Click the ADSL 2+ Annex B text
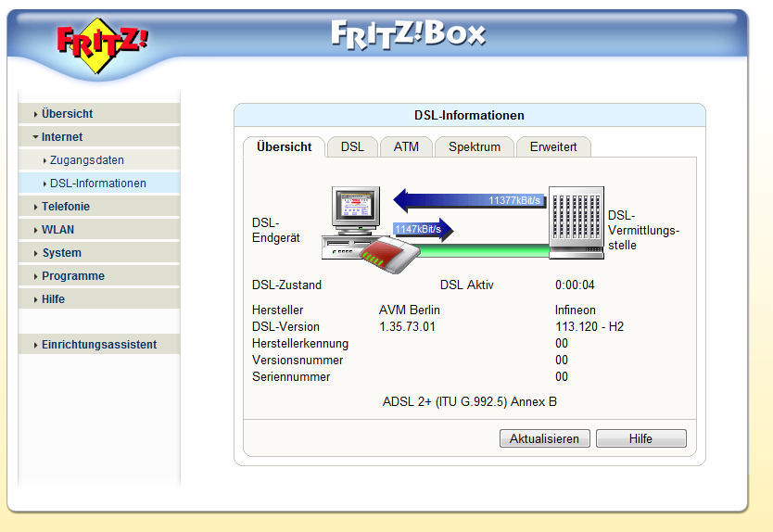The width and height of the screenshot is (773, 532). coord(469,402)
